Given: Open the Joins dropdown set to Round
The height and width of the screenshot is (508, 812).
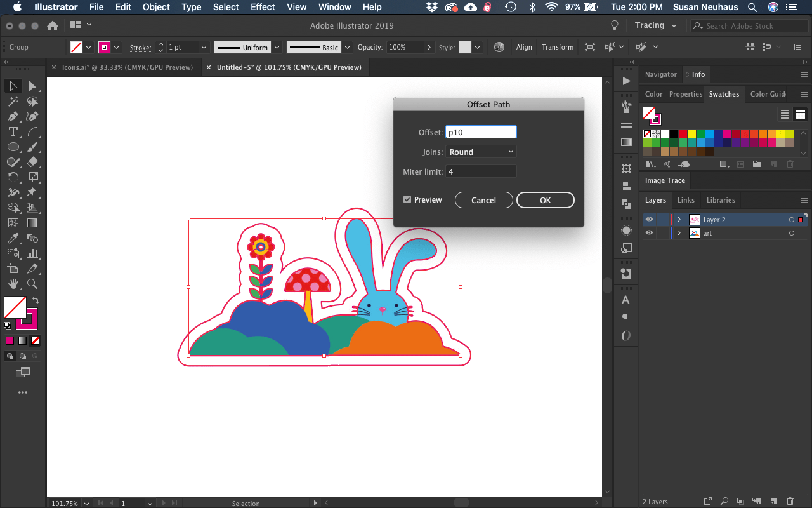Looking at the screenshot, I should 480,151.
